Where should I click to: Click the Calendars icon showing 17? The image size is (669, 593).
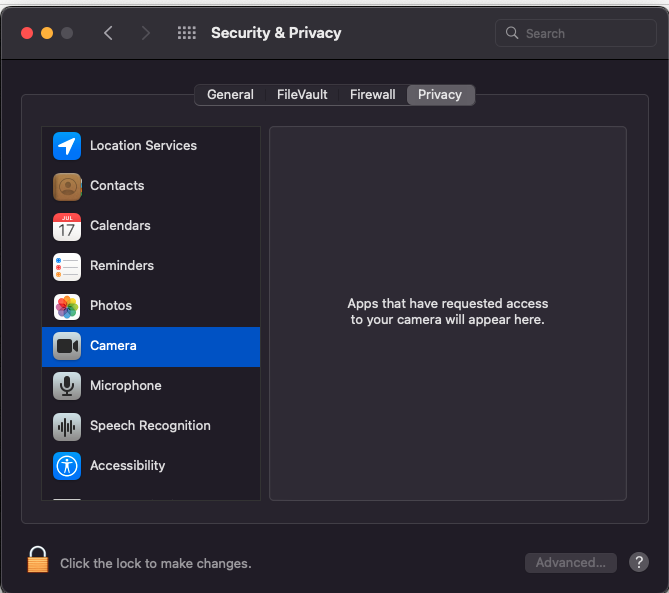pyautogui.click(x=67, y=227)
